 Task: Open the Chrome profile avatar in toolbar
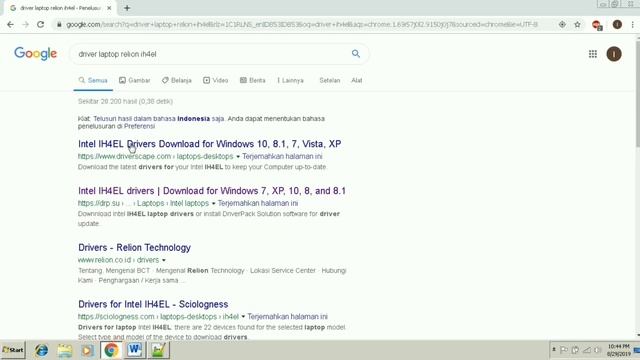617,24
